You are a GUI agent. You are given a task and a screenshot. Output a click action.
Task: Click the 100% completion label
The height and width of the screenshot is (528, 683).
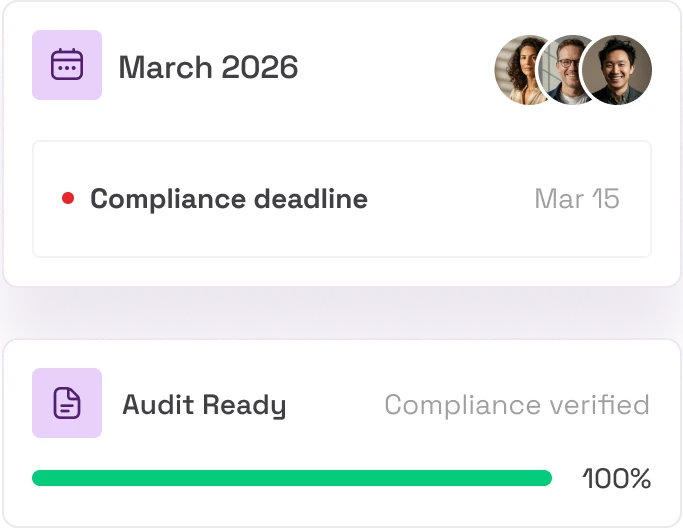pos(616,478)
